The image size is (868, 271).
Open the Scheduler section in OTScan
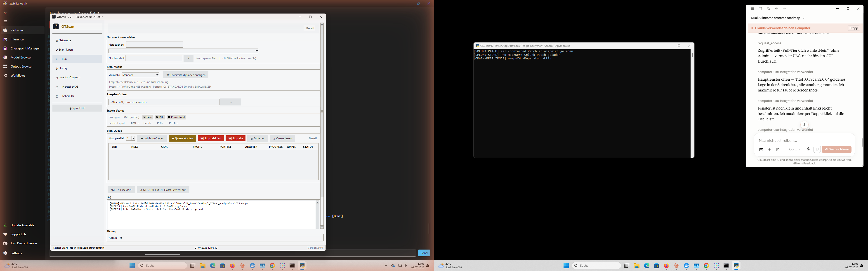click(77, 96)
